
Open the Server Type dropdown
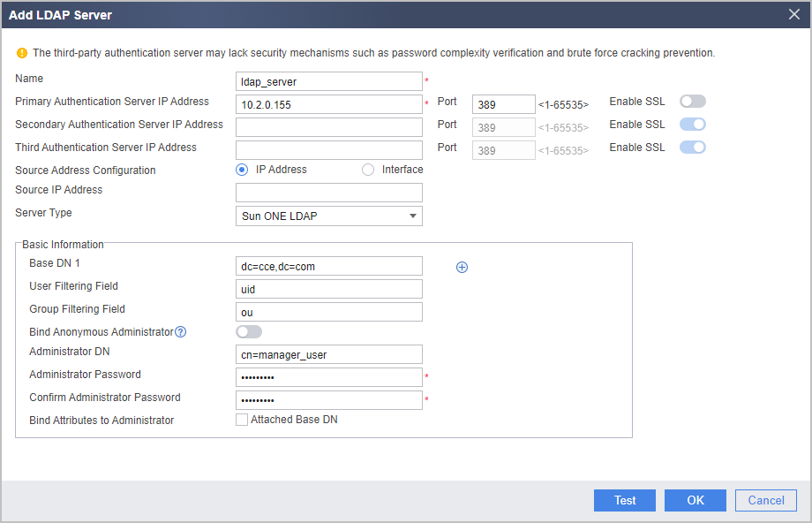point(329,216)
